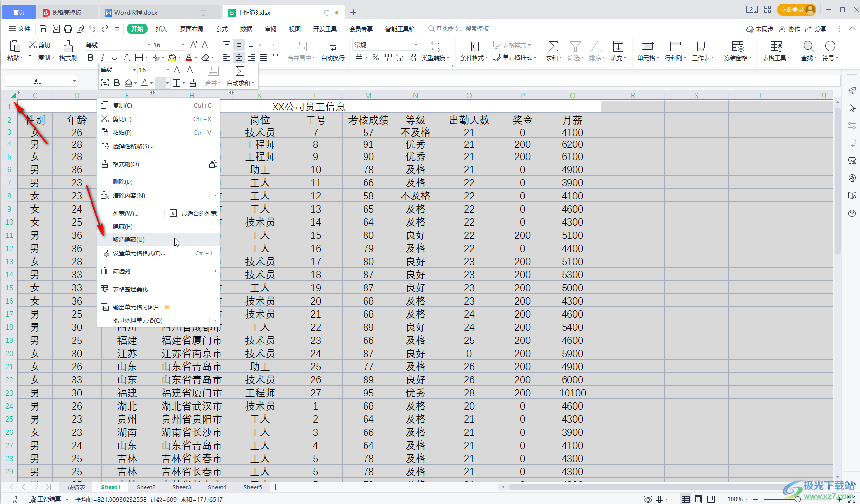The width and height of the screenshot is (860, 504).
Task: Click the add new sheet plus button
Action: [276, 487]
